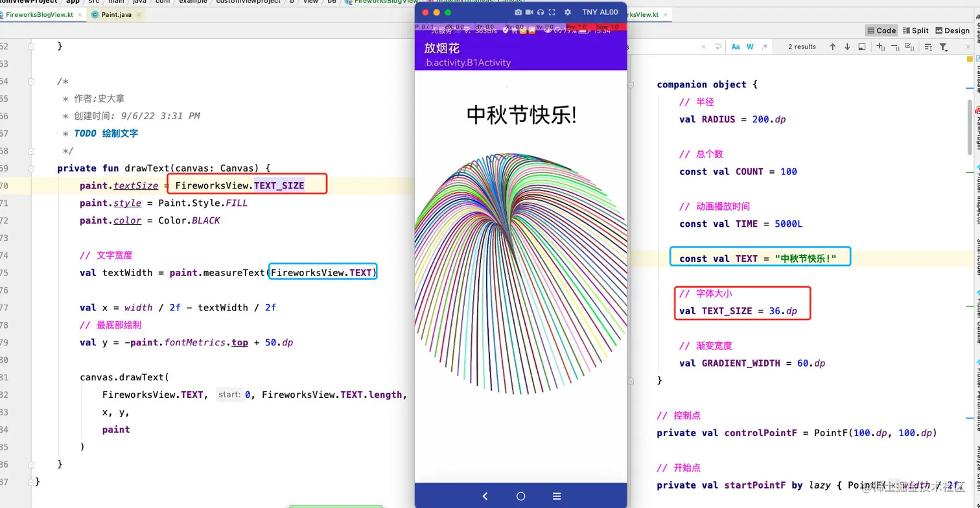Click Paint.Style.FILL on line 71
This screenshot has height=508, width=980.
[203, 203]
